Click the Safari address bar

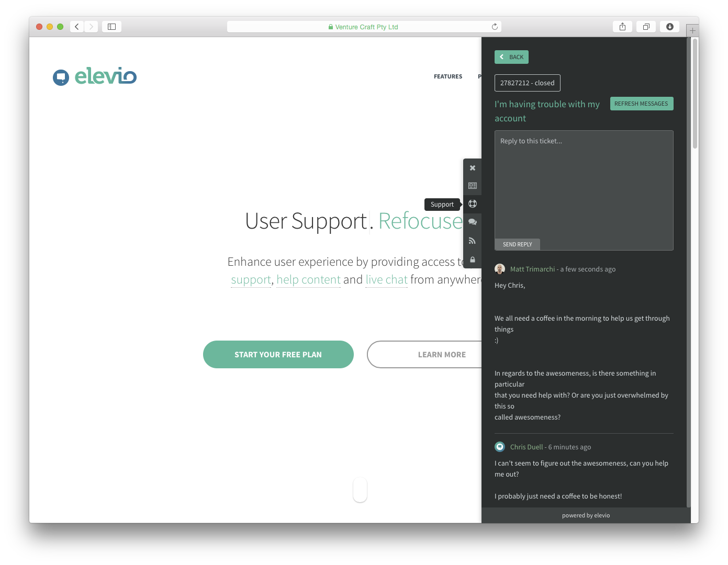point(364,27)
